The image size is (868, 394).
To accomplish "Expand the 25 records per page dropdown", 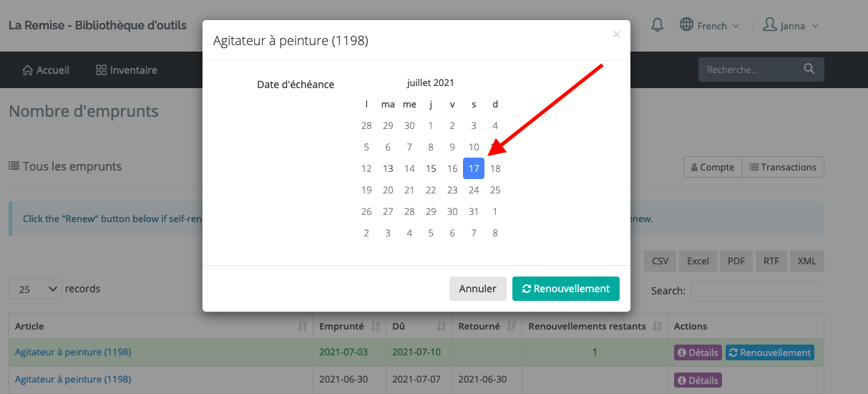I will tap(36, 289).
